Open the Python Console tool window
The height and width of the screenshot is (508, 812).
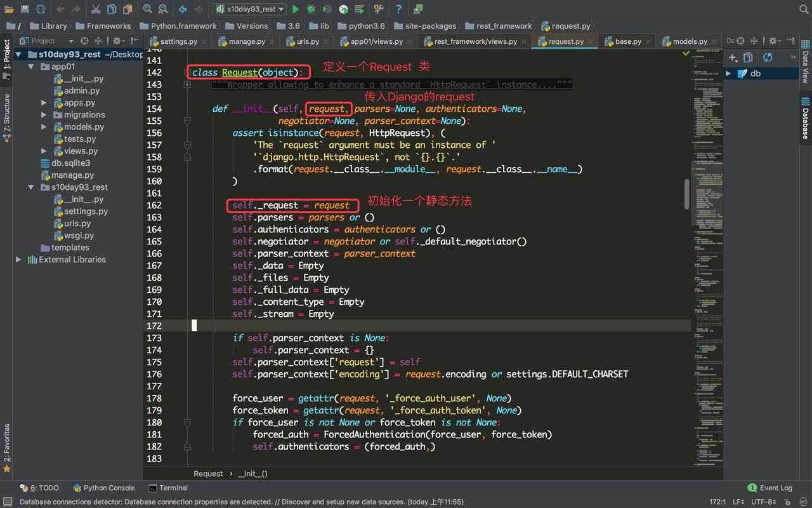coord(104,488)
